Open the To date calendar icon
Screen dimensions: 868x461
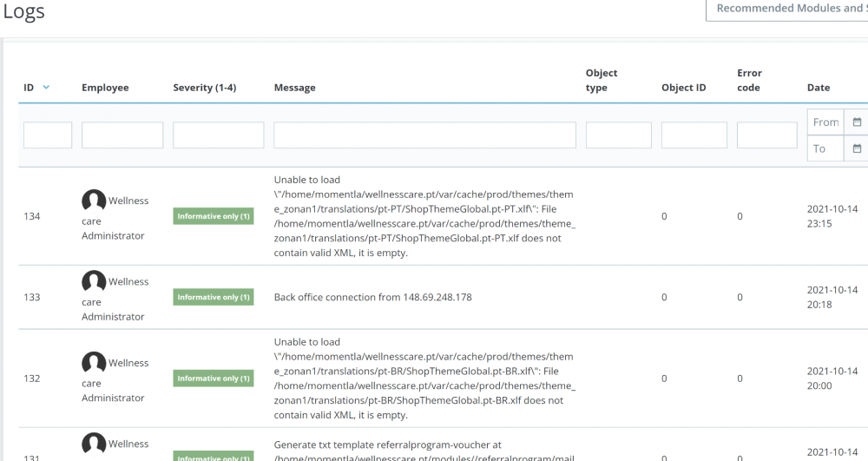point(857,148)
